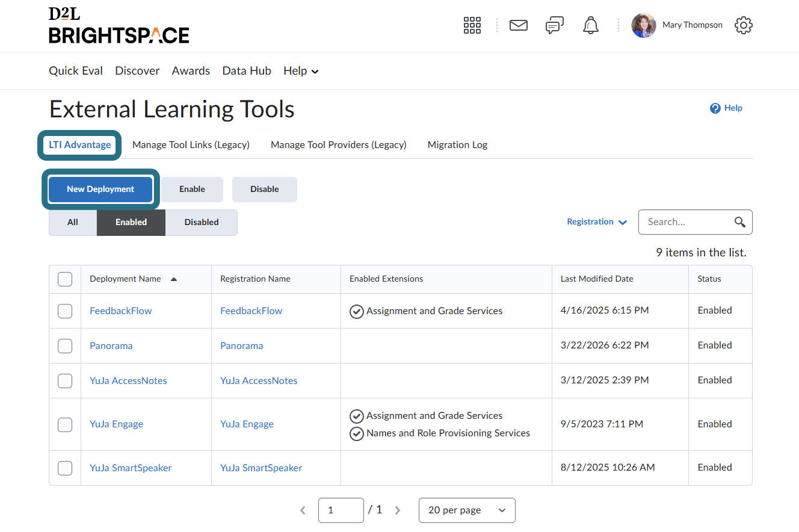The height and width of the screenshot is (532, 799).
Task: Click the page number input box
Action: [341, 510]
